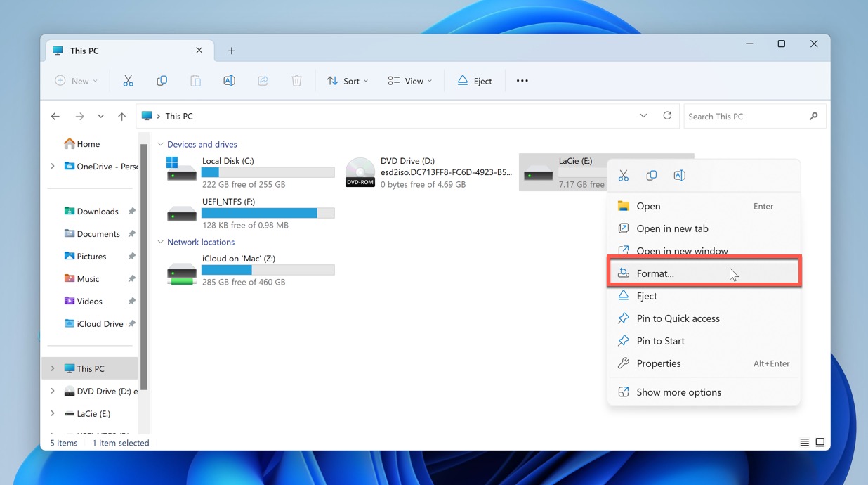Open the See more three-dots menu

click(522, 81)
